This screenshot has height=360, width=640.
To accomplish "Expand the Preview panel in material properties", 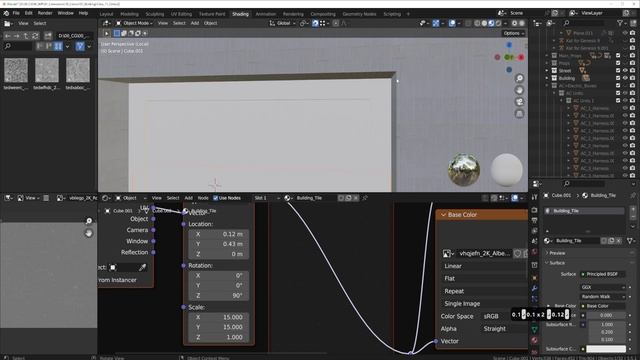I will pos(556,253).
